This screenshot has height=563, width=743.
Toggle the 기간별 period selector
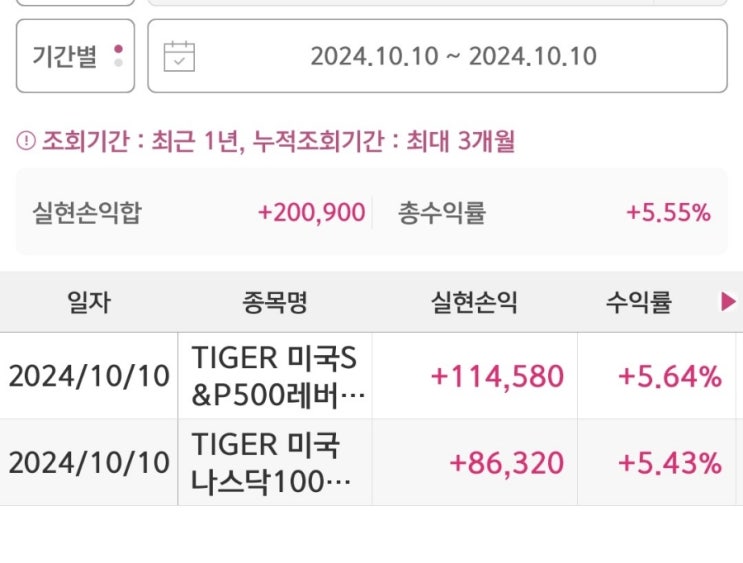click(75, 56)
